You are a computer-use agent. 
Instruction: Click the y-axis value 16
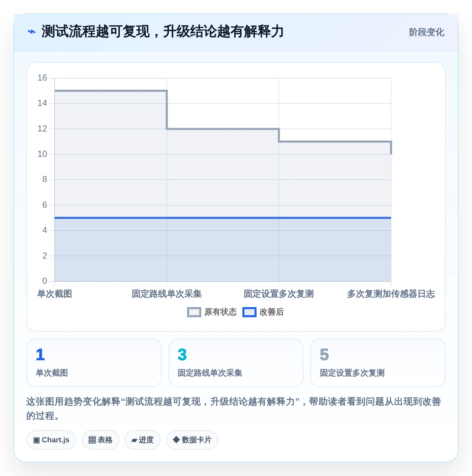[x=42, y=78]
